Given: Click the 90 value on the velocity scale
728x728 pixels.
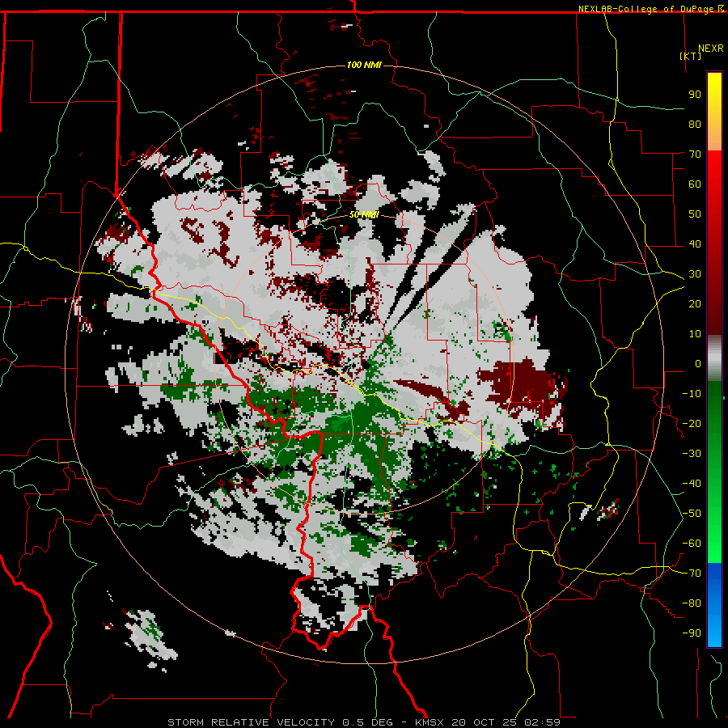Looking at the screenshot, I should pos(695,95).
